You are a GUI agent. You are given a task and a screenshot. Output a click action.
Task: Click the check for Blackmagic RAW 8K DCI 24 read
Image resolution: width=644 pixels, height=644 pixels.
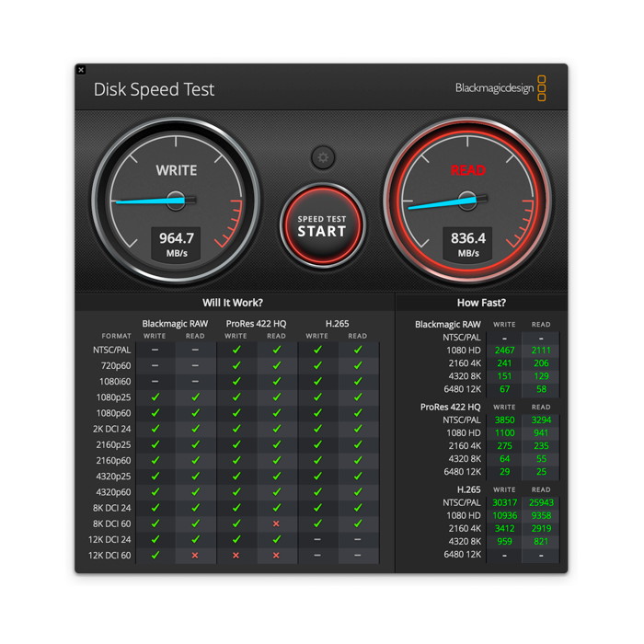(195, 508)
